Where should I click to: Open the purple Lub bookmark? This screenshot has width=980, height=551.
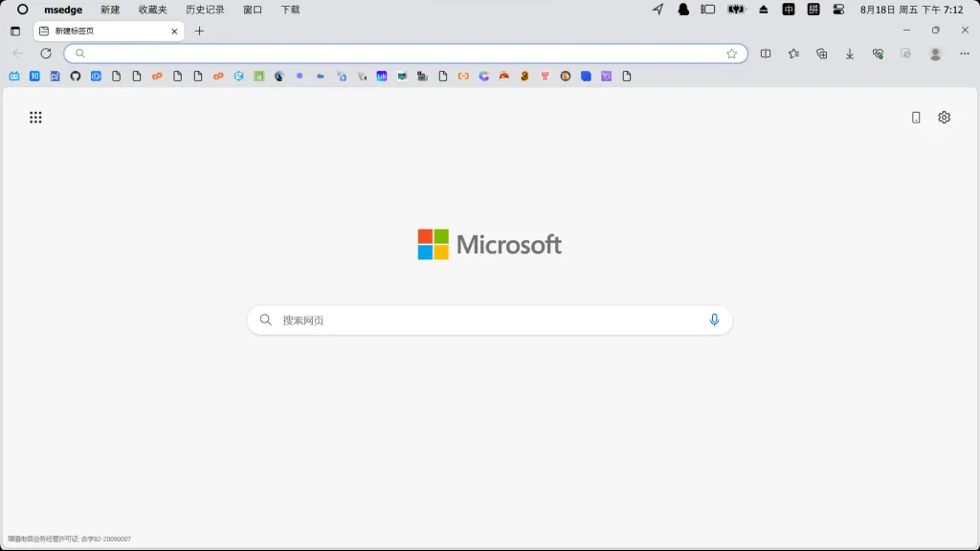[x=382, y=77]
